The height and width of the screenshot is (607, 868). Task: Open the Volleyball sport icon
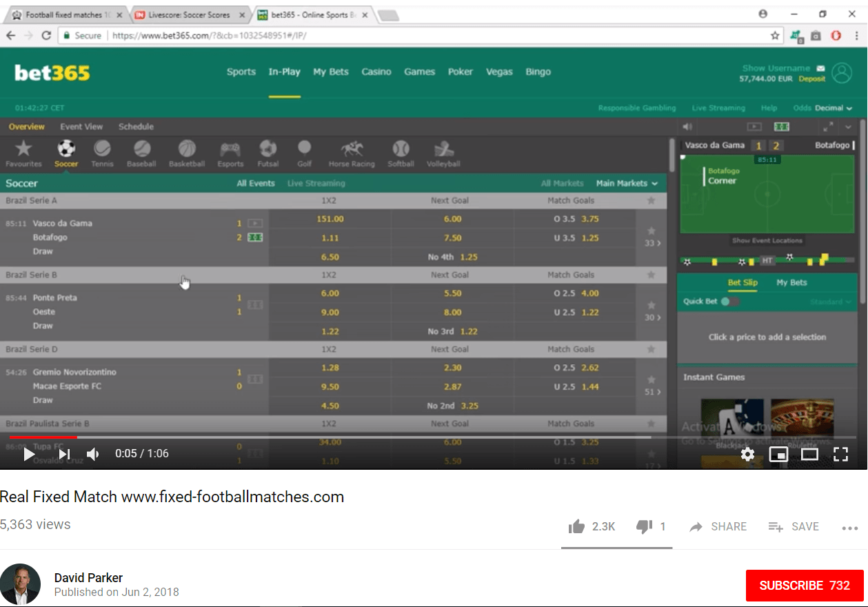pyautogui.click(x=443, y=153)
